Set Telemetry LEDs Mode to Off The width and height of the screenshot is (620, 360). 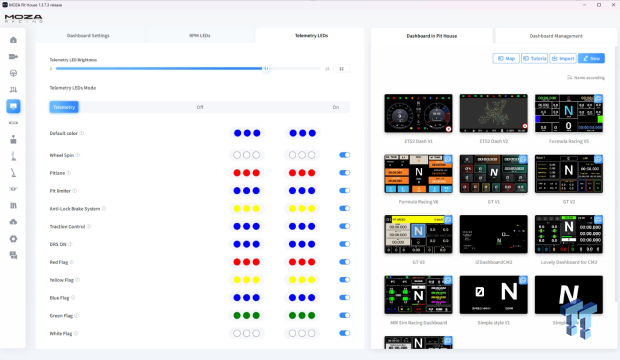[x=200, y=107]
